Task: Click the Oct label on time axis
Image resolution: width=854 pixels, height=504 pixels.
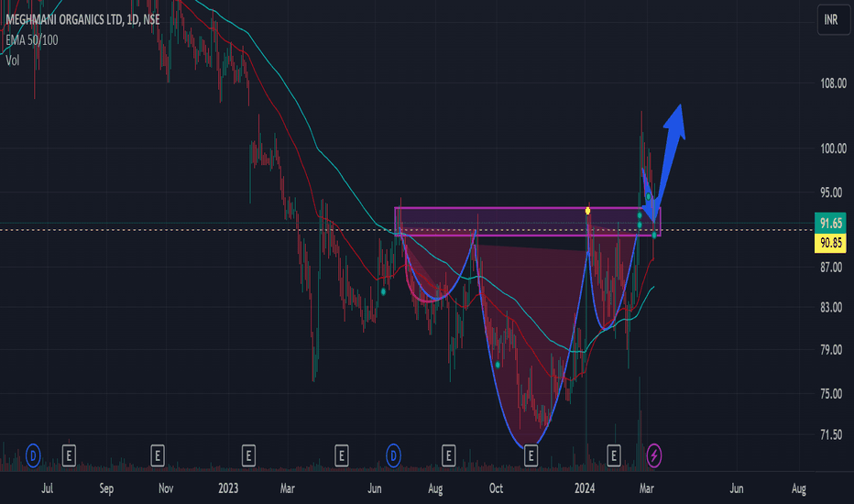Action: [x=496, y=488]
